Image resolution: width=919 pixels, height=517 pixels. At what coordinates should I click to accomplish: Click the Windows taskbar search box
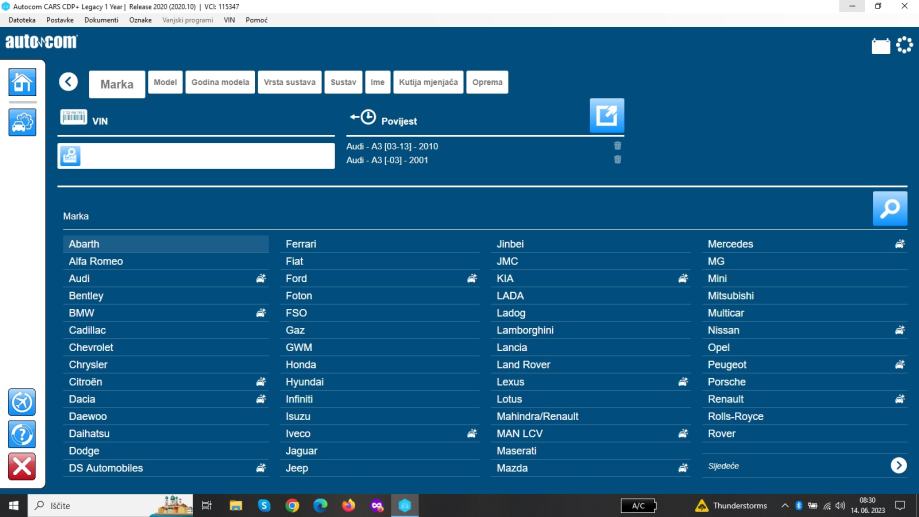point(111,505)
